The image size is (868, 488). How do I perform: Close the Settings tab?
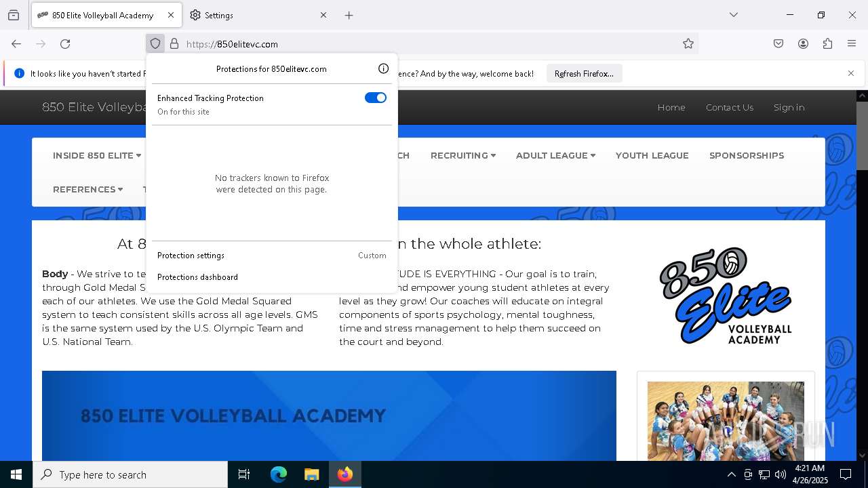[323, 15]
